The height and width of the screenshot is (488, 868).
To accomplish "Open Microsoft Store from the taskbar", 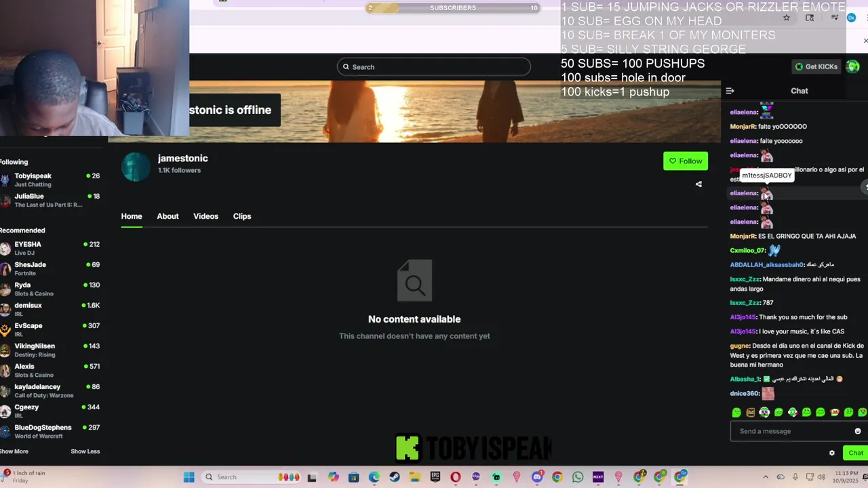I will point(354,477).
